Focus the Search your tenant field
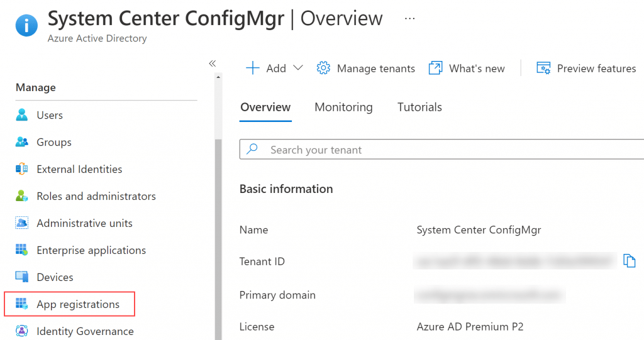 (x=441, y=150)
